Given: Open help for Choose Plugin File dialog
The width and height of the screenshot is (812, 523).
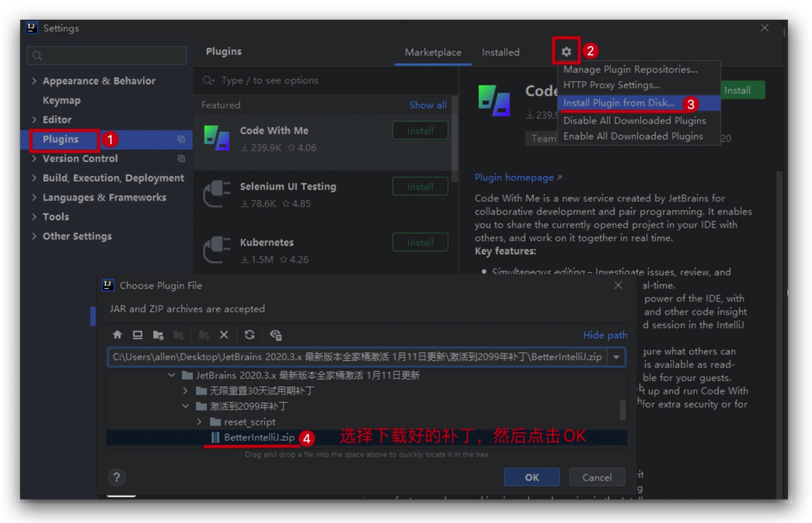Looking at the screenshot, I should [x=117, y=477].
